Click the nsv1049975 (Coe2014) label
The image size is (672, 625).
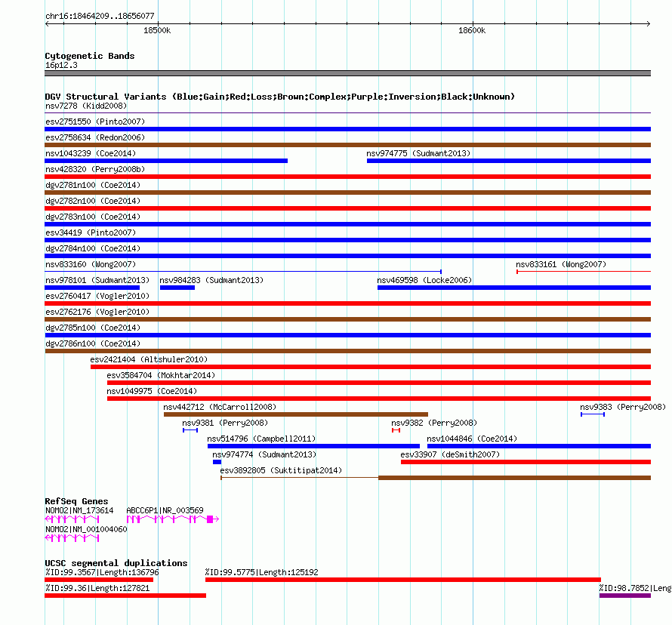pos(152,391)
